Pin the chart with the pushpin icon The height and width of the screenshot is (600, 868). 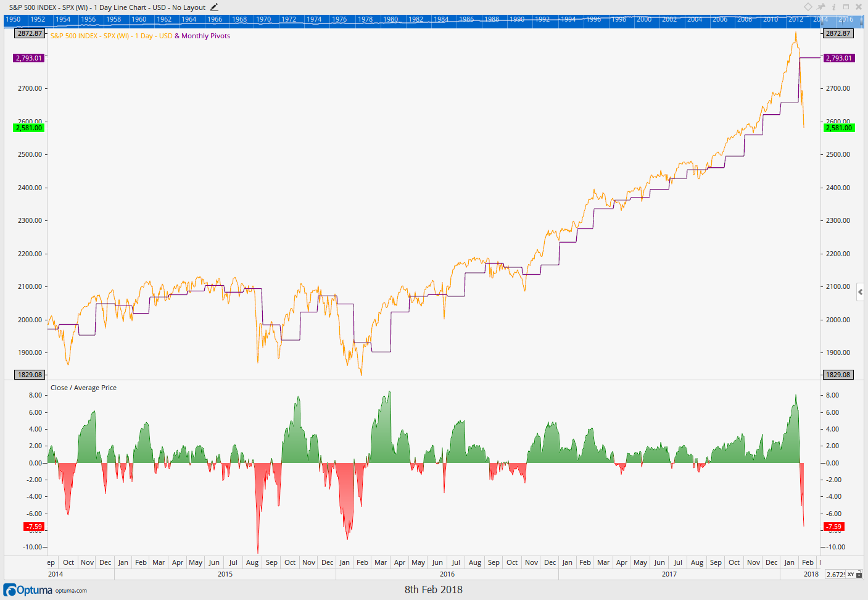(821, 7)
